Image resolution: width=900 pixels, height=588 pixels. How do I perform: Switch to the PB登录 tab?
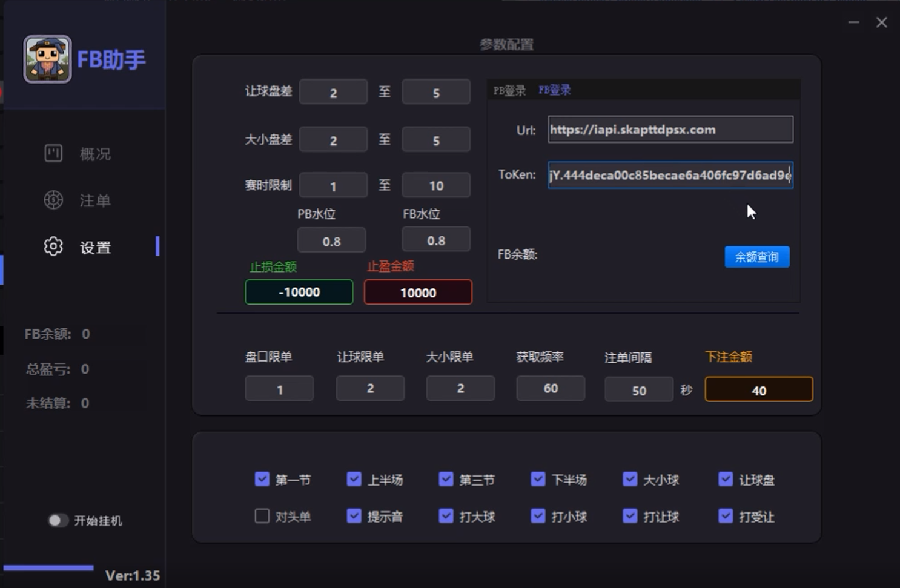[509, 91]
